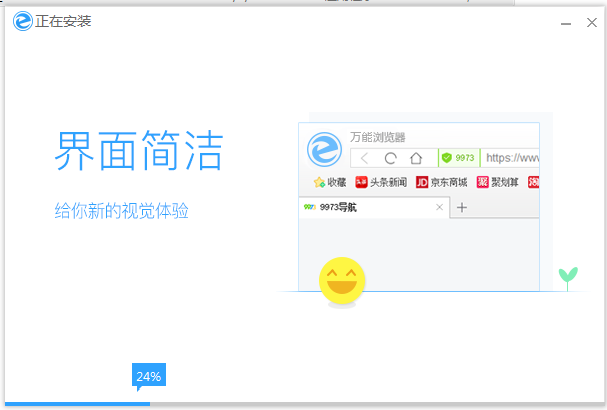Click the 给你新的视觉体验 subtitle
607x410 pixels.
point(121,211)
